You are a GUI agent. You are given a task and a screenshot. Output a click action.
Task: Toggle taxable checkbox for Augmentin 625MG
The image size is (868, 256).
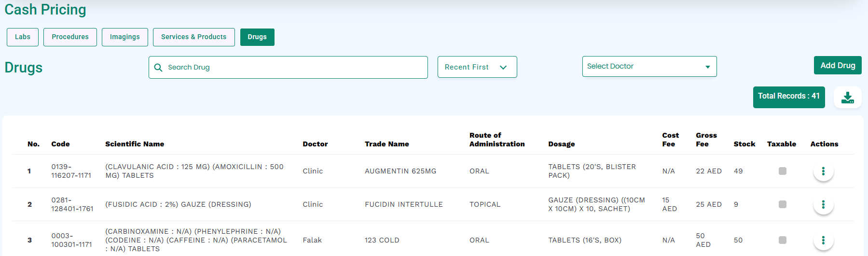[x=783, y=171]
